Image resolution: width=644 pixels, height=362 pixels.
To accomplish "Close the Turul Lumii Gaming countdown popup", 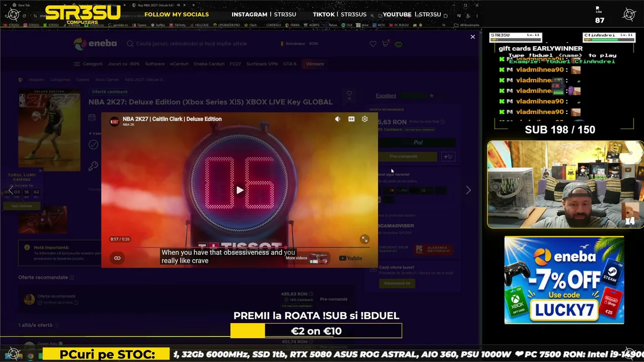I will point(40,170).
